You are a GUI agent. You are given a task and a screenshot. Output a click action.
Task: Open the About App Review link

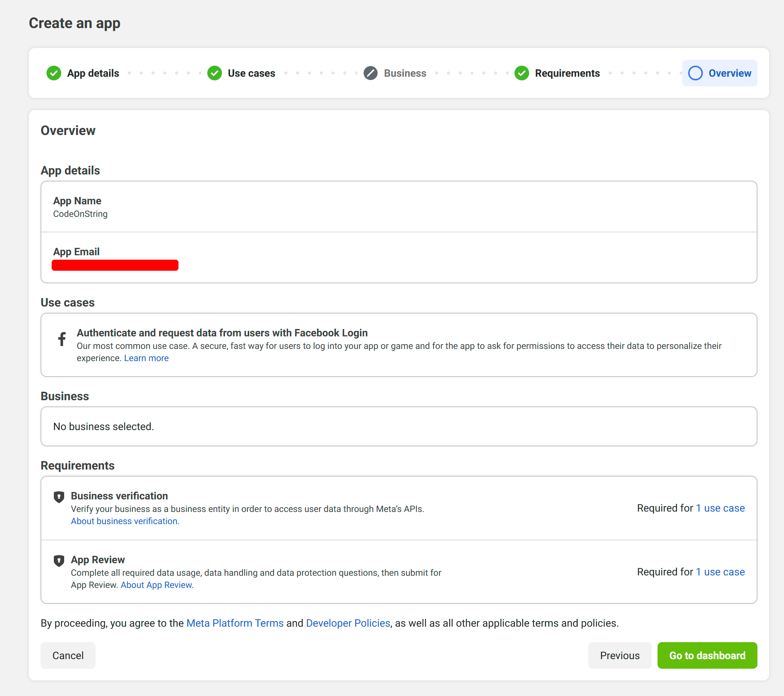[157, 585]
